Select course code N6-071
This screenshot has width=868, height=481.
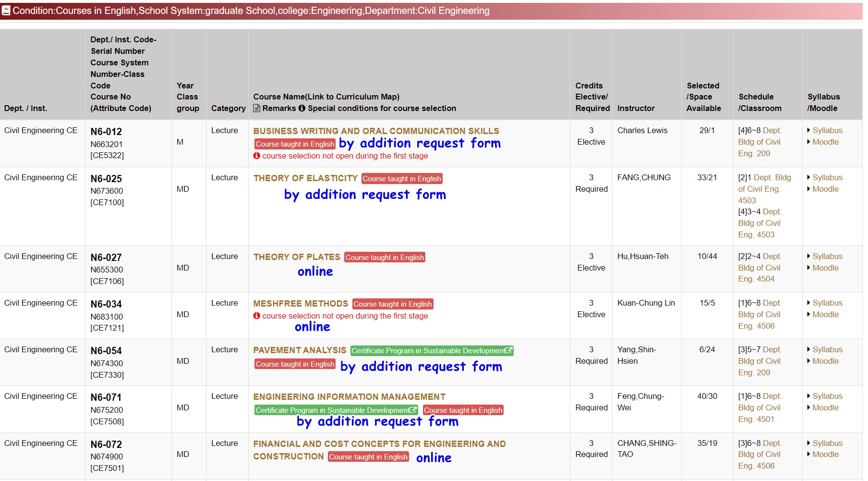pyautogui.click(x=106, y=397)
